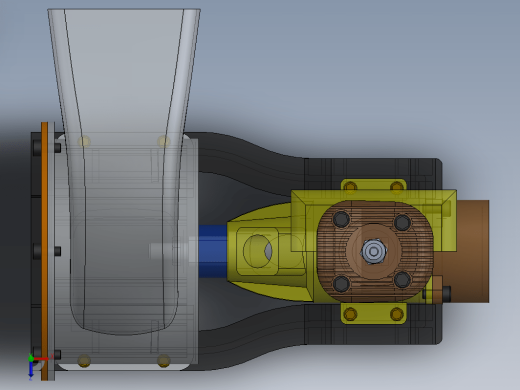Select the middle black bolt on the left flange
This screenshot has width=520, height=390.
coord(47,251)
